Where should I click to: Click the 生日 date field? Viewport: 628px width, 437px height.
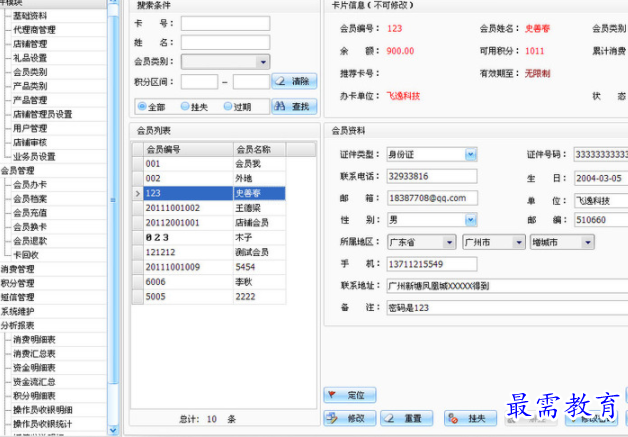coord(601,178)
